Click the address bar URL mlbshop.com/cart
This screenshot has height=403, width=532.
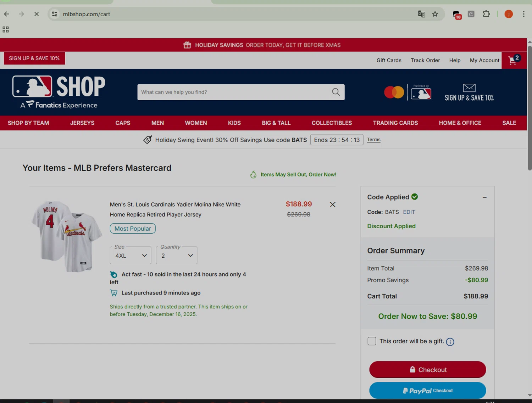(x=87, y=14)
